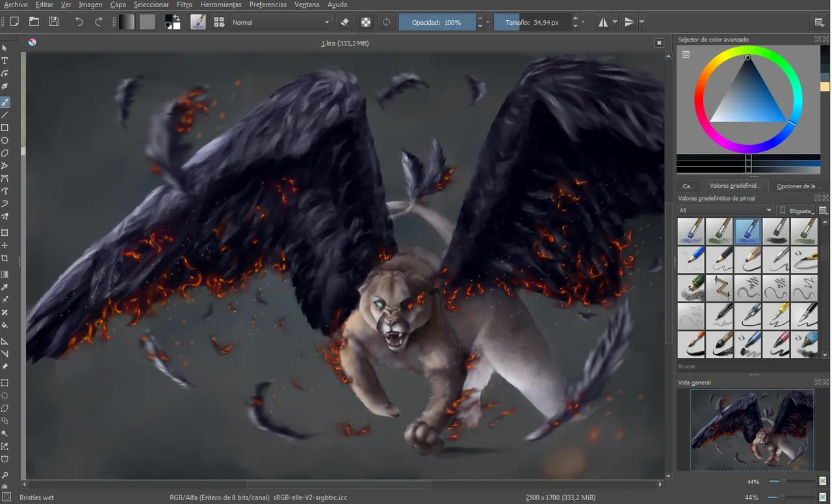832x504 pixels.
Task: Open the pattern chooser in the toolbar
Action: point(148,21)
